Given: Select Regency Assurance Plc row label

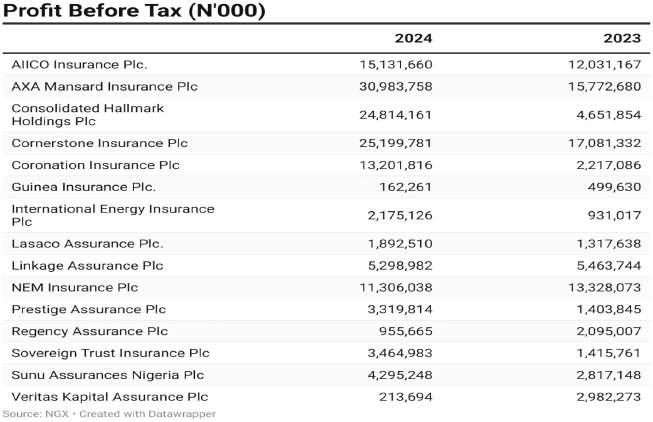Looking at the screenshot, I should (90, 331).
